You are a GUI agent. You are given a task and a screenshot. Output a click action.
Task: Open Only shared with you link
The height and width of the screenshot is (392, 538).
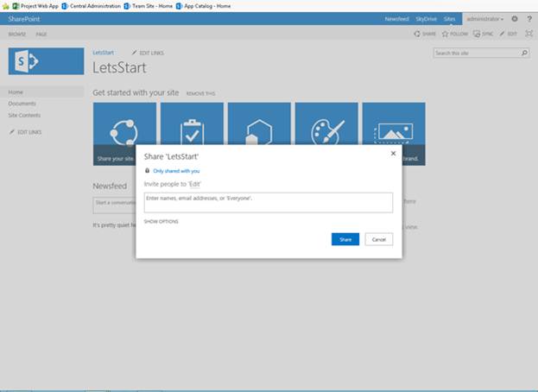tap(176, 171)
